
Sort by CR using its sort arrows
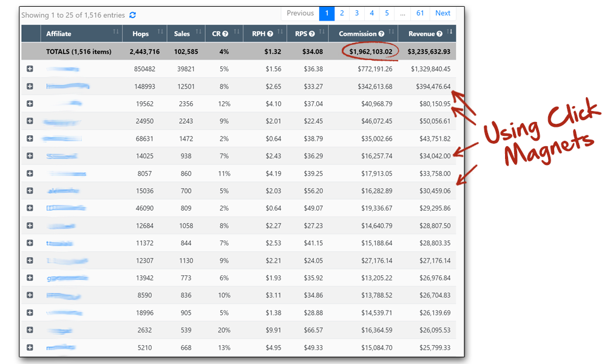coord(237,32)
